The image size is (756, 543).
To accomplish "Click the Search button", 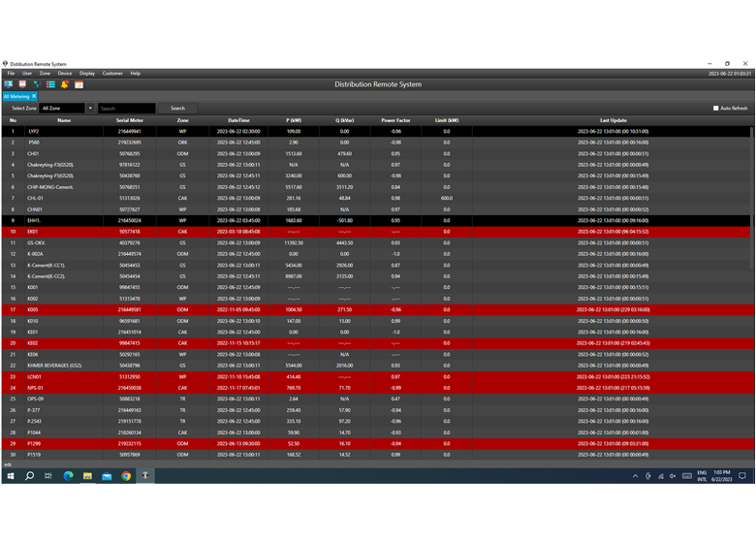I will pyautogui.click(x=178, y=108).
